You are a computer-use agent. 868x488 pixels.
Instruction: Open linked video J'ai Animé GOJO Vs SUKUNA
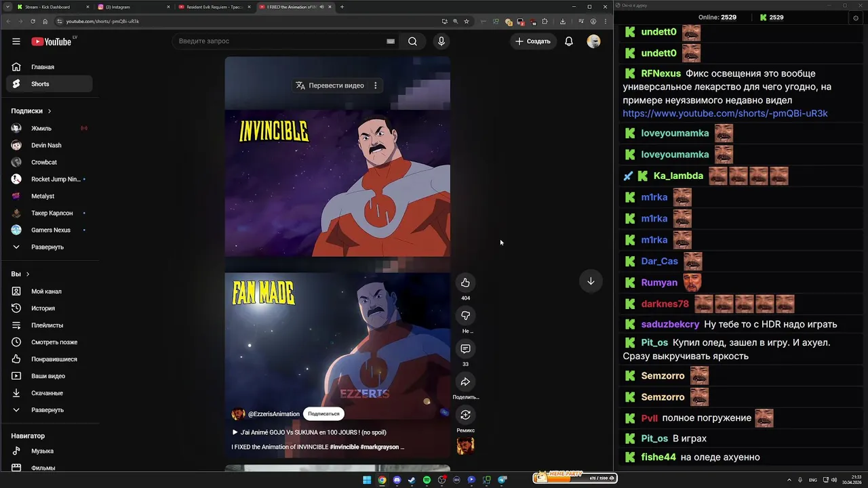pos(309,432)
